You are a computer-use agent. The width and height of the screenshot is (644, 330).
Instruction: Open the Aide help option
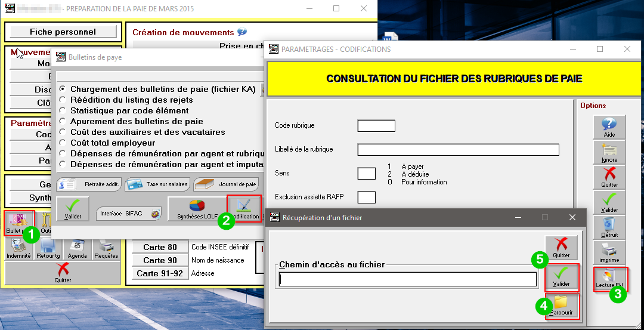609,127
